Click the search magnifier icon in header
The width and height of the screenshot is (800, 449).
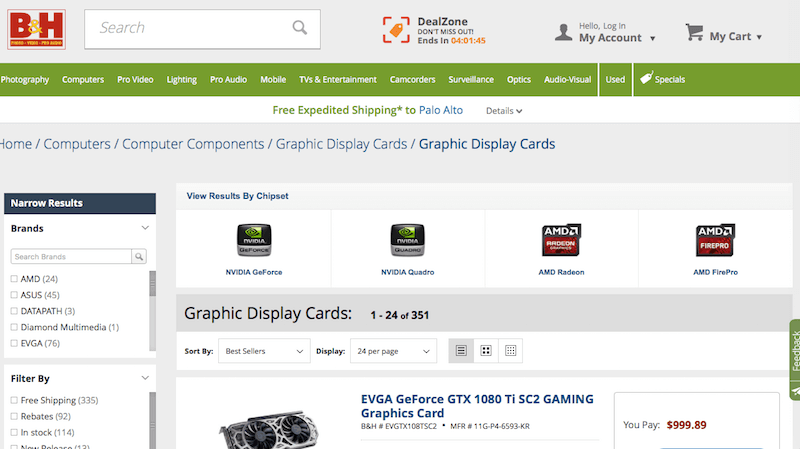(x=299, y=28)
